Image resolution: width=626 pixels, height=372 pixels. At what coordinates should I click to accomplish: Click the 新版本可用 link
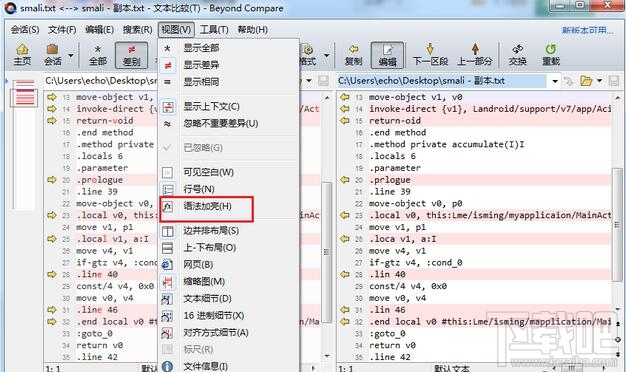(587, 30)
